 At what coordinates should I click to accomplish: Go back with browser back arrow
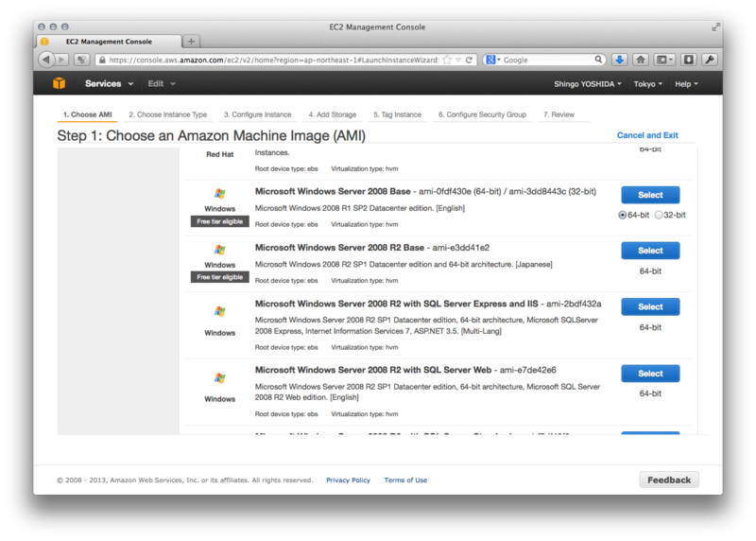46,60
